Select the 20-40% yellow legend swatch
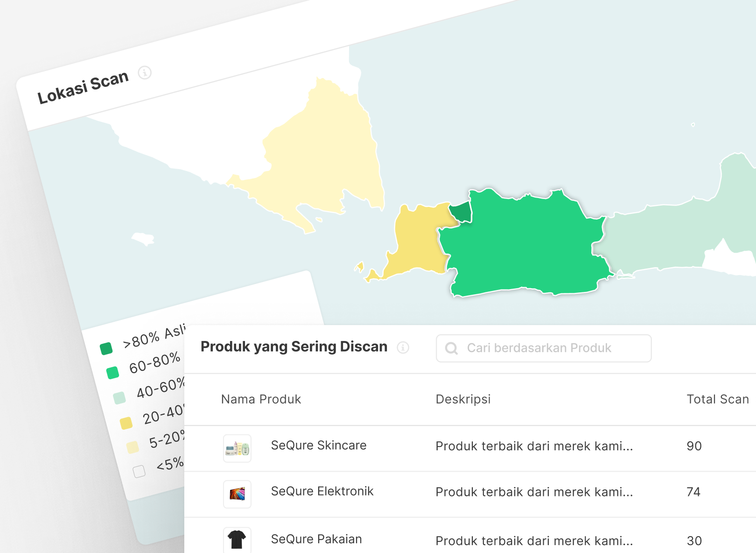756x553 pixels. click(x=126, y=423)
